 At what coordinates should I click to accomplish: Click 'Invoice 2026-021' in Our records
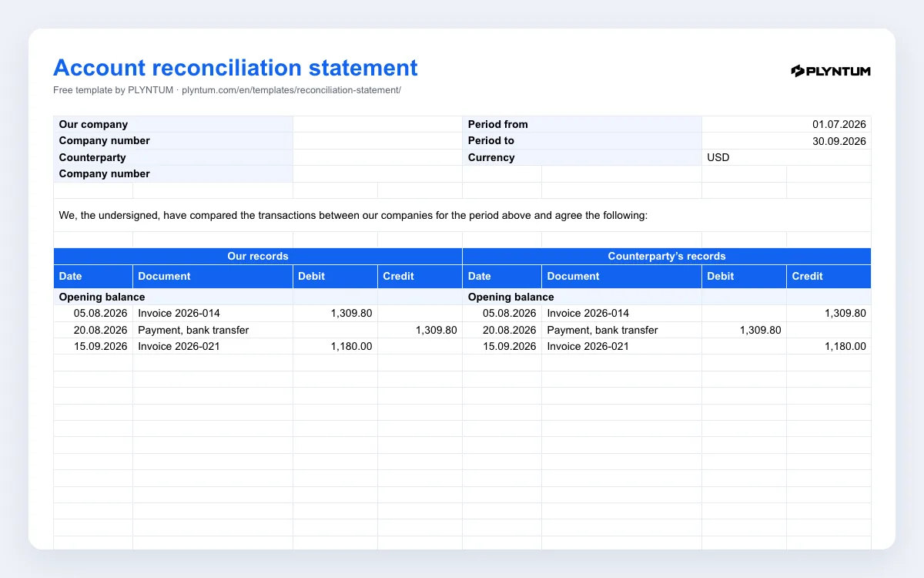coord(179,347)
